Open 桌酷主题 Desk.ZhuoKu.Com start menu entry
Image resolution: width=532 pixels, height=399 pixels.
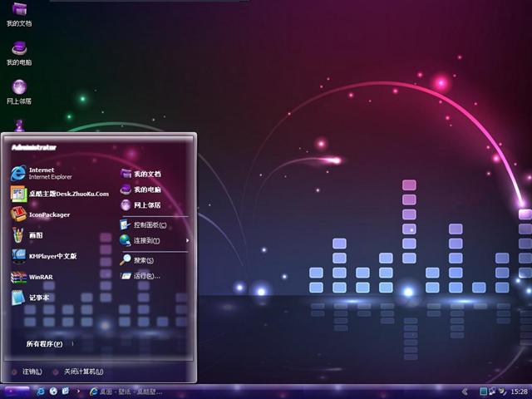tap(60, 194)
